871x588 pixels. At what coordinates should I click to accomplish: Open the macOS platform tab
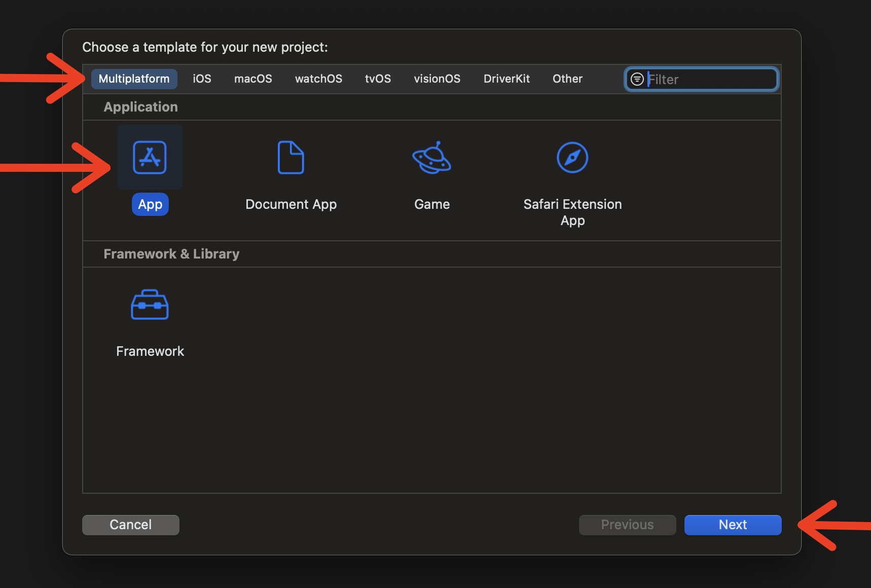pos(253,79)
